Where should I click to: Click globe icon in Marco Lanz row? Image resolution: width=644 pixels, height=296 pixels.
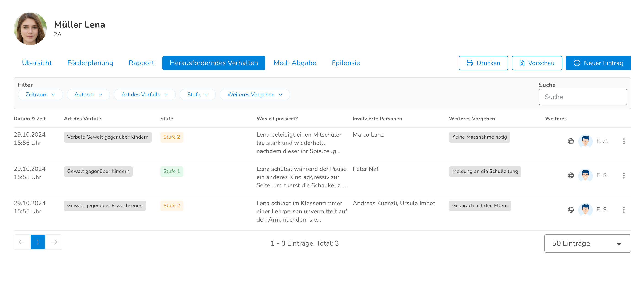point(571,141)
